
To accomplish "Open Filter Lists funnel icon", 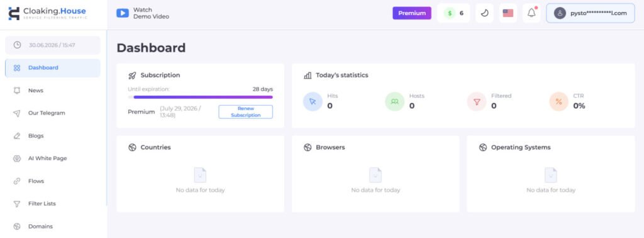I will click(x=17, y=203).
